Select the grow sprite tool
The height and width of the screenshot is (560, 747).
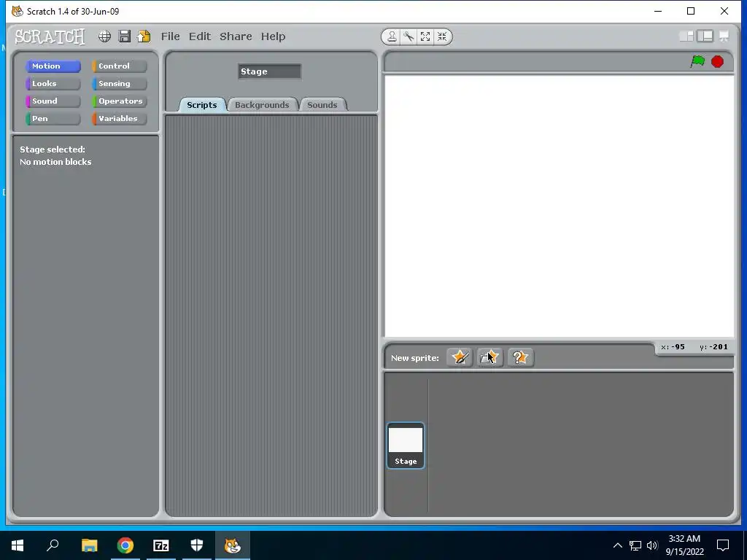425,36
